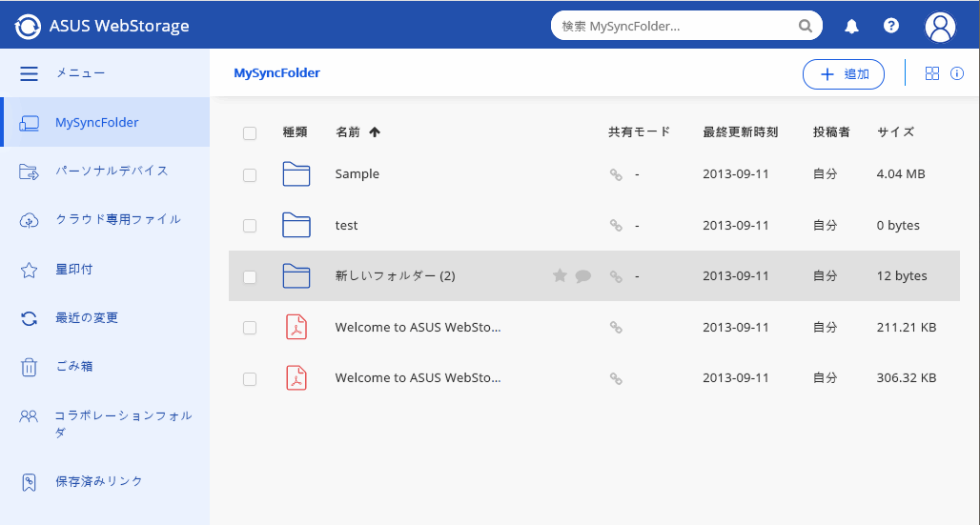Open the help question mark icon
This screenshot has height=525, width=980.
point(891,26)
